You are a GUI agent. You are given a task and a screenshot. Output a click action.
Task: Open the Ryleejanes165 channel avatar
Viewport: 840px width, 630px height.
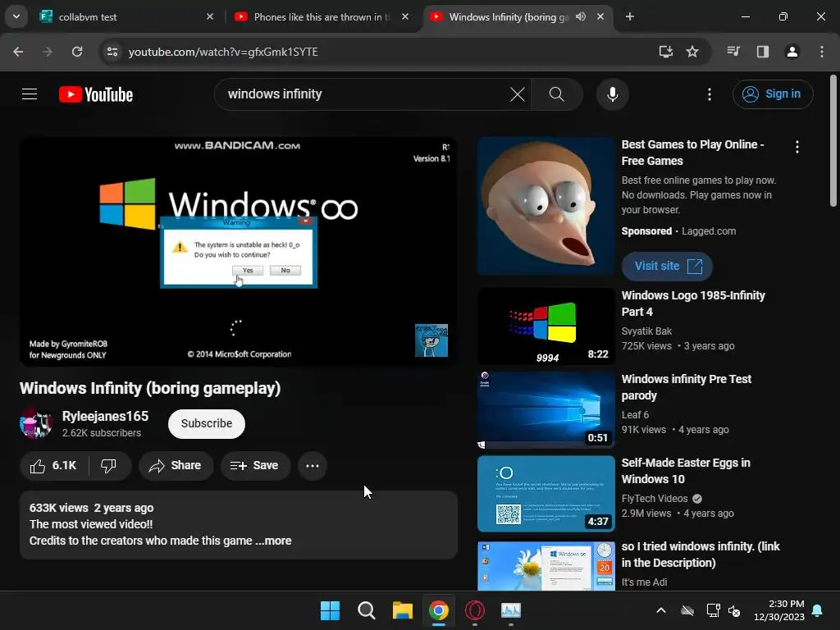point(36,423)
